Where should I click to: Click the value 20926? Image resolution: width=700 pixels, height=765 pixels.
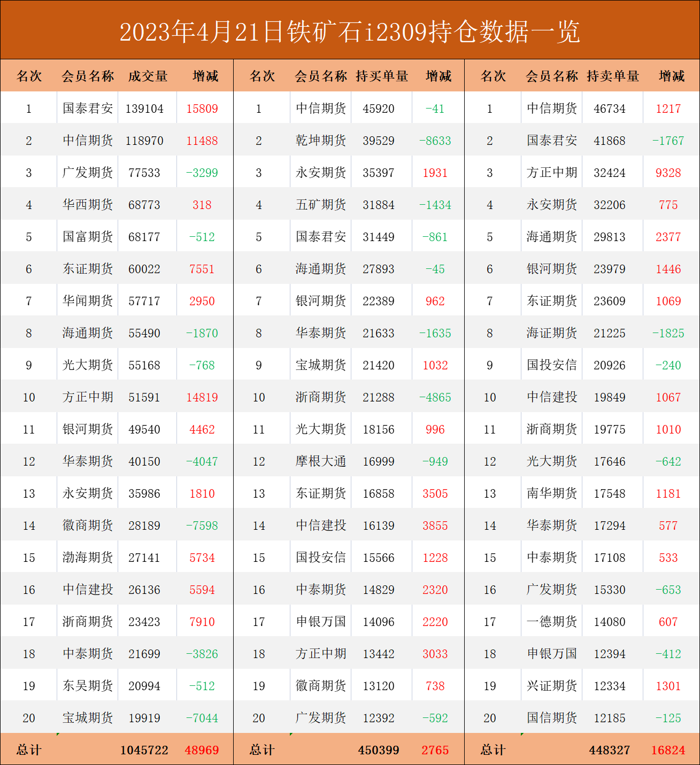(610, 365)
